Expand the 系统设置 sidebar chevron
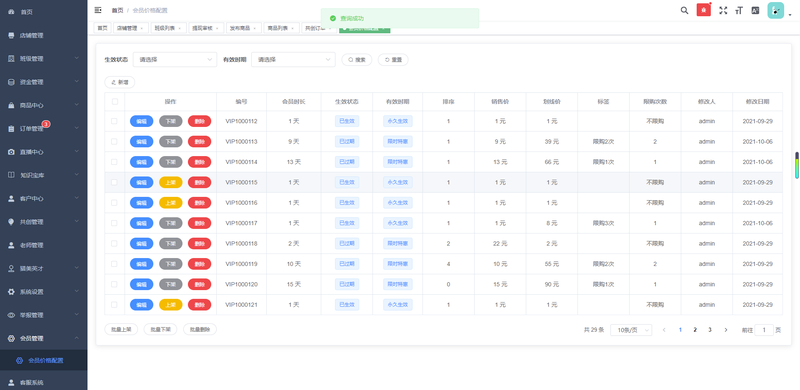 (77, 291)
